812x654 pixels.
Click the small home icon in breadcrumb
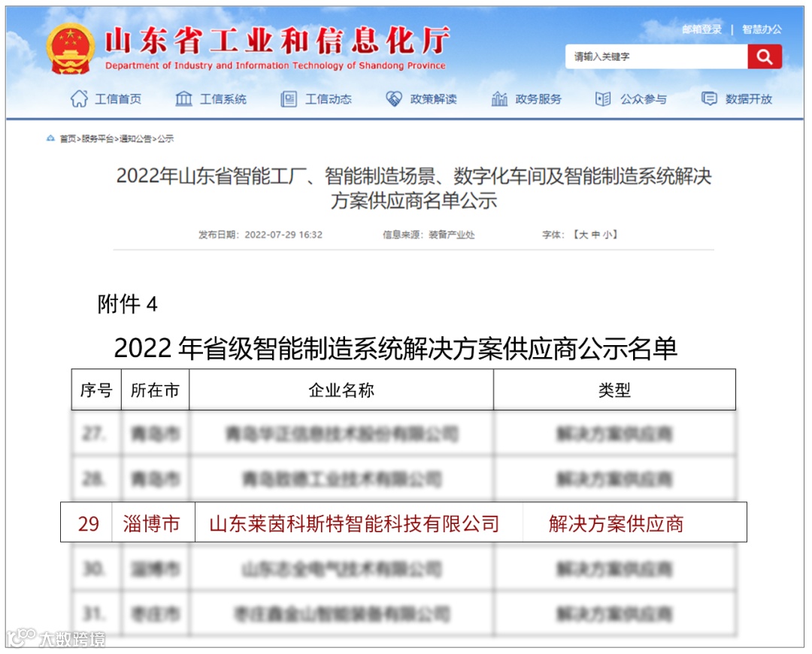(x=50, y=138)
